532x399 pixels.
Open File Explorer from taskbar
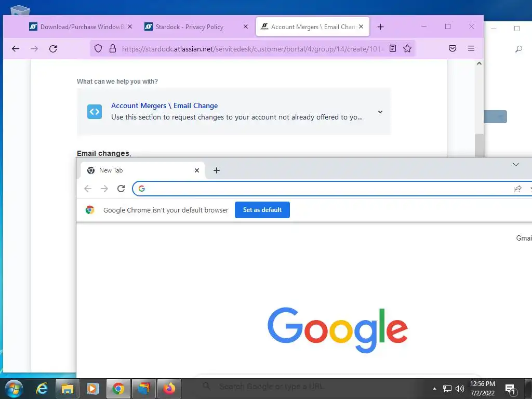point(67,389)
